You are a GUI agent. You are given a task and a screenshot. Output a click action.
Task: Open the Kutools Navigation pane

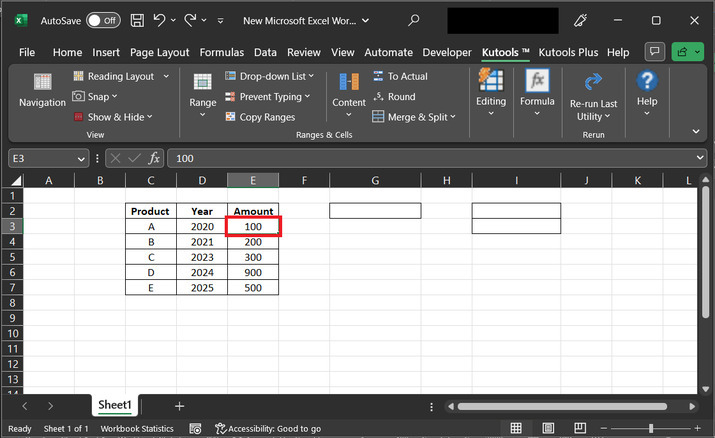(42, 90)
